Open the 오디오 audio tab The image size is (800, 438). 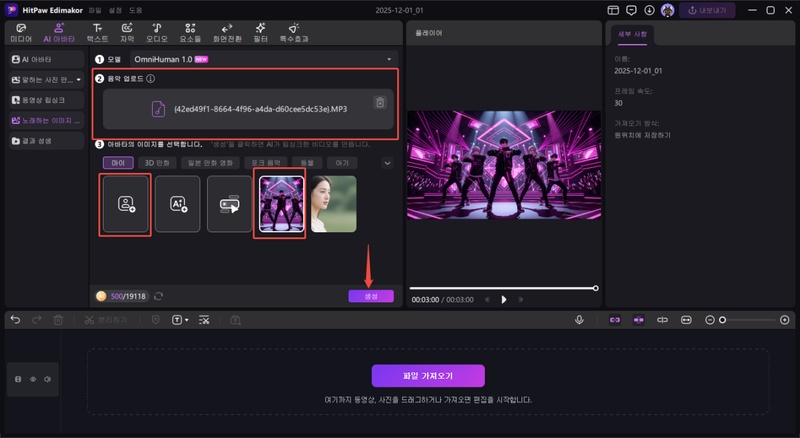pos(157,33)
